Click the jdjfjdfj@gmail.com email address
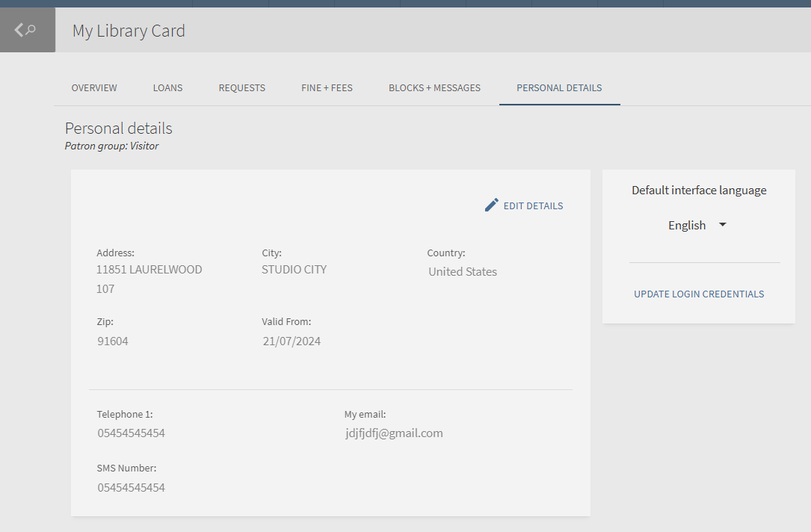Image resolution: width=811 pixels, height=532 pixels. pyautogui.click(x=394, y=433)
